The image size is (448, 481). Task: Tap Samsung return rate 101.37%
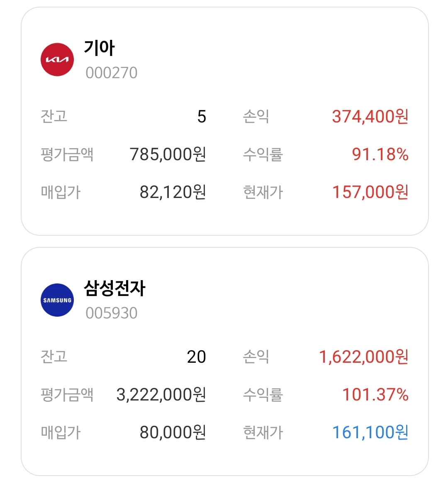click(375, 395)
